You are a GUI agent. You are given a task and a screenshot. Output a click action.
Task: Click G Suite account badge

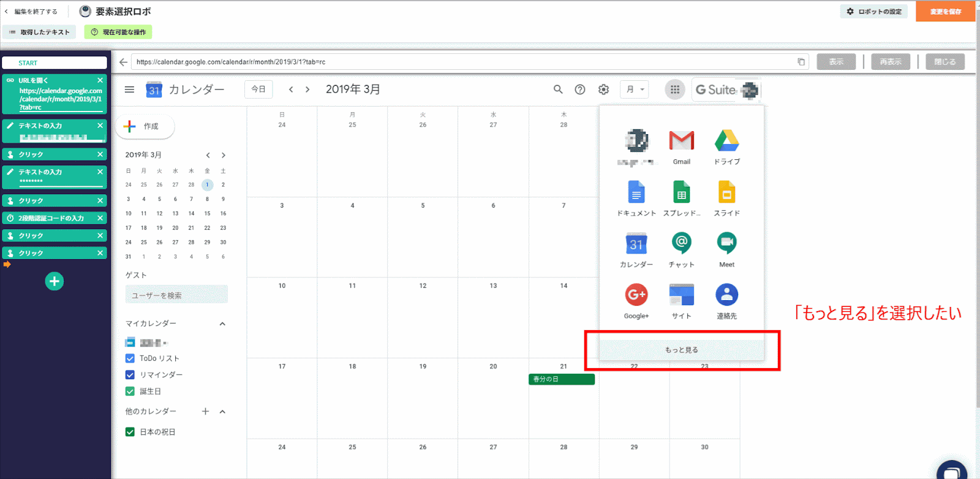(x=726, y=90)
